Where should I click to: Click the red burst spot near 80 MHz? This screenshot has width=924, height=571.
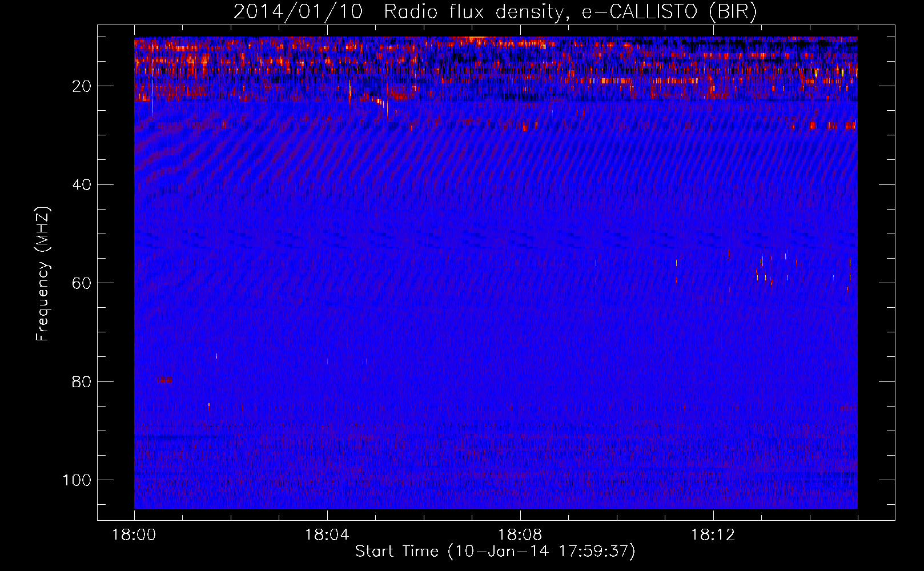(x=165, y=379)
